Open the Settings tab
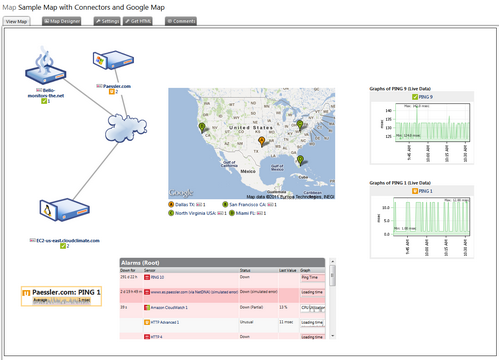The width and height of the screenshot is (499, 360). coord(107,21)
